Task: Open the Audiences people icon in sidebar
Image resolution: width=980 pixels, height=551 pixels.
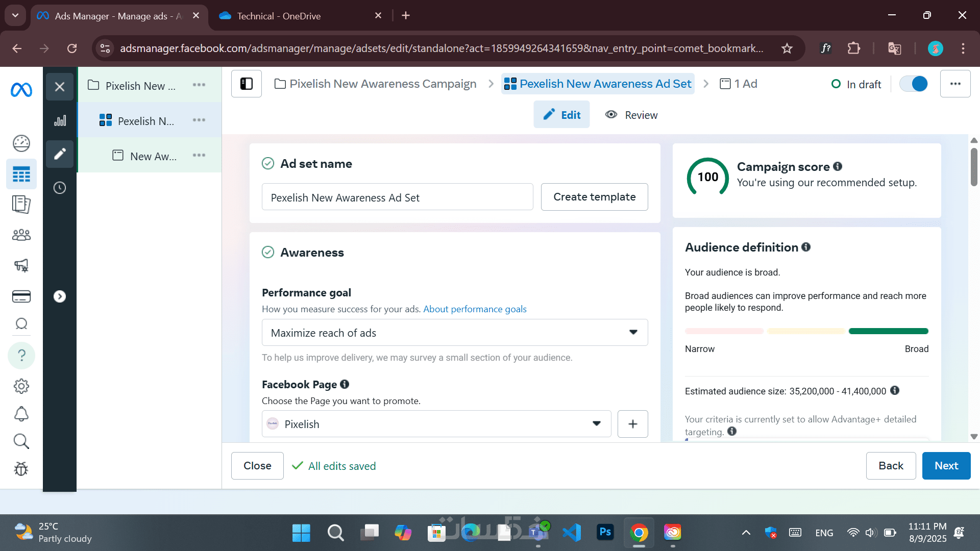Action: (x=21, y=235)
